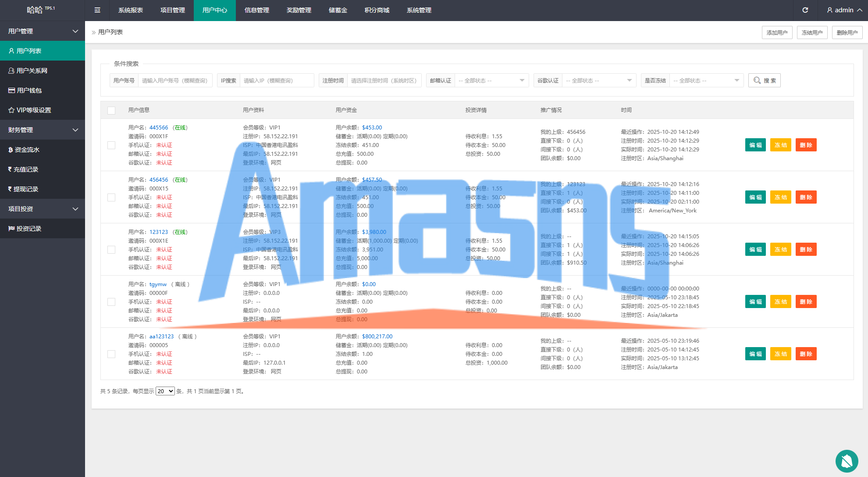This screenshot has height=477, width=868.
Task: Check the row checkbox for user 445566
Action: [111, 145]
